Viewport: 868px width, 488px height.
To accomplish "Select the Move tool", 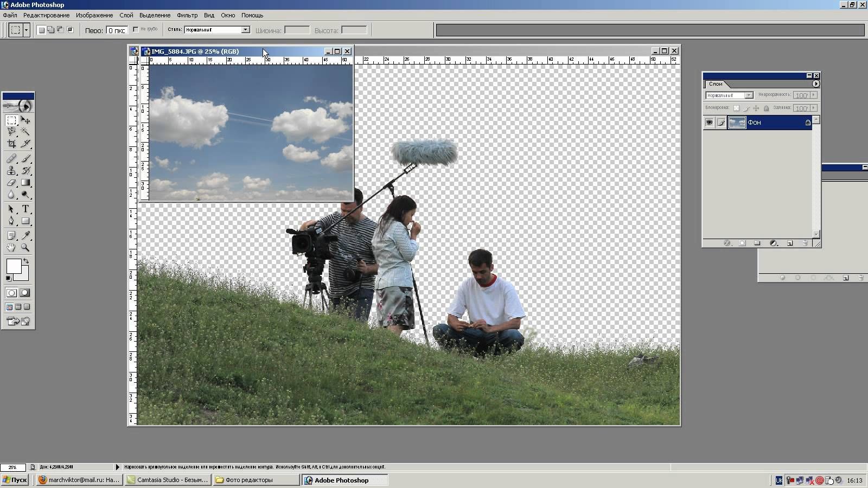I will coord(25,120).
